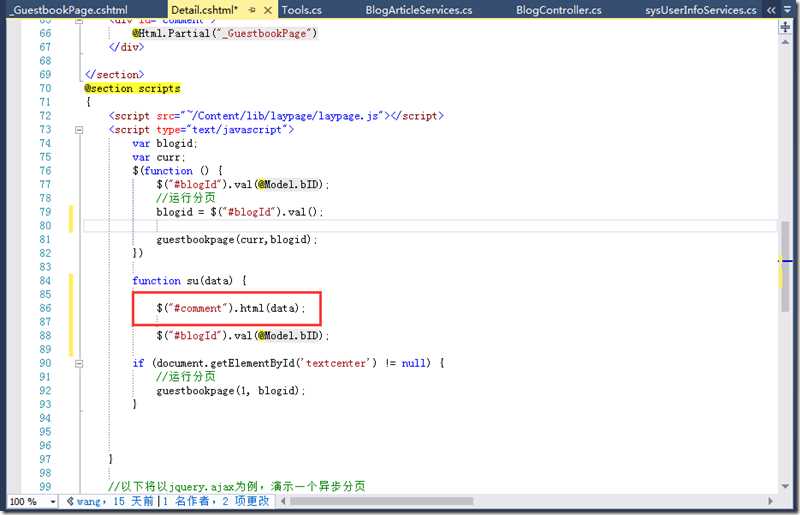Click the '})' closing on line 82
The width and height of the screenshot is (800, 515).
[138, 253]
